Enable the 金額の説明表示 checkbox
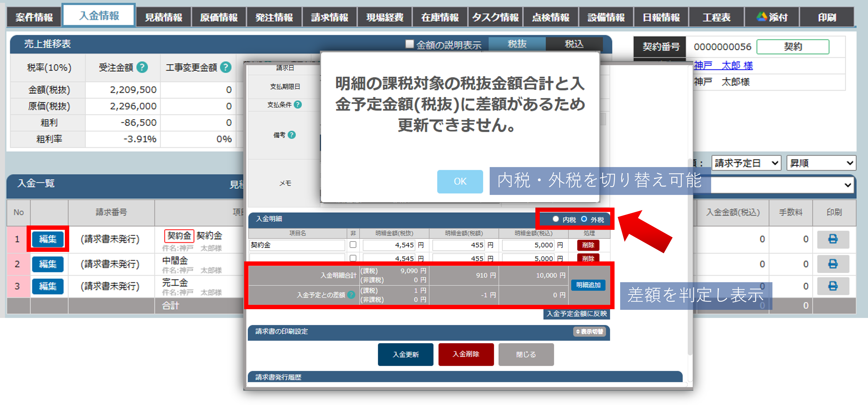This screenshot has width=868, height=405. [409, 44]
